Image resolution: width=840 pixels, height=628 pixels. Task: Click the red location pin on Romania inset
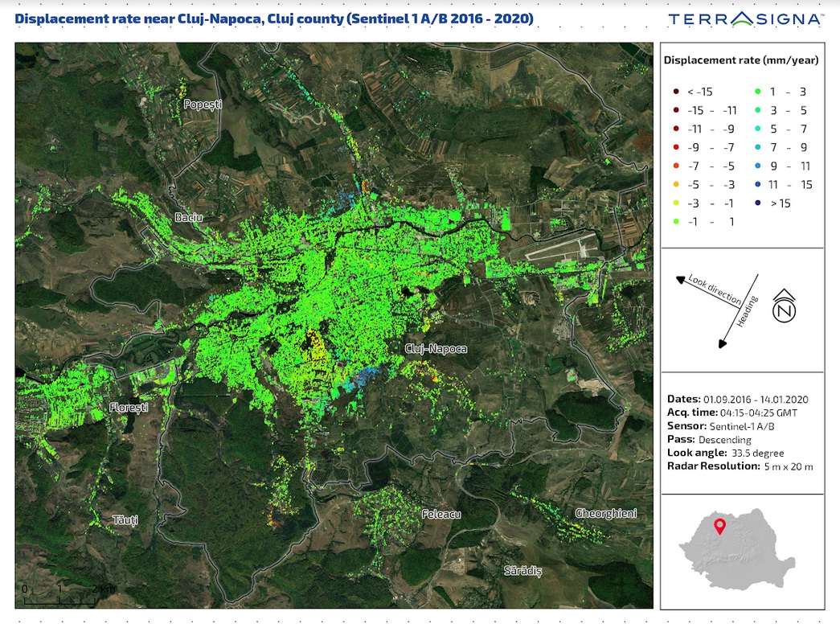[x=720, y=527]
